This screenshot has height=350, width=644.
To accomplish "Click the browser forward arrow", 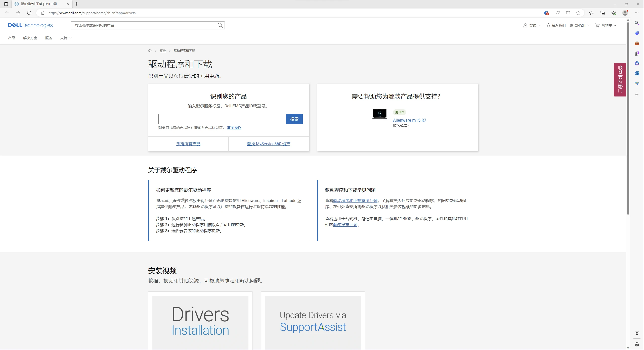I will coord(18,13).
